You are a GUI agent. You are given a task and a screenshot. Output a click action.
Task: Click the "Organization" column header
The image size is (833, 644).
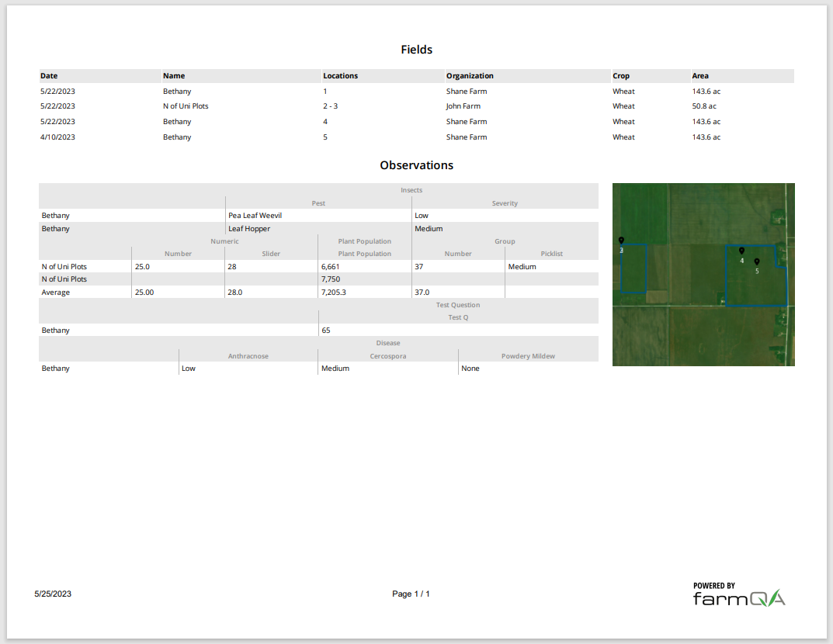coord(470,76)
